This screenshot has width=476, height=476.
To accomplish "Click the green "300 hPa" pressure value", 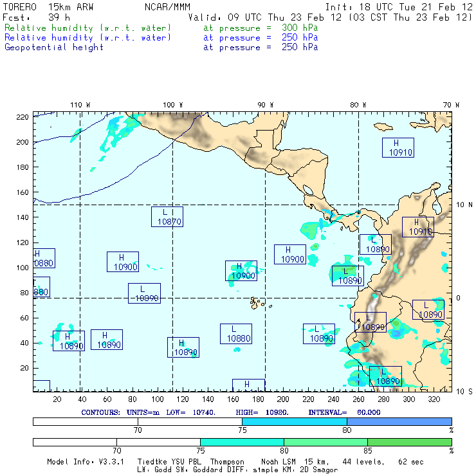I will 300,28.
